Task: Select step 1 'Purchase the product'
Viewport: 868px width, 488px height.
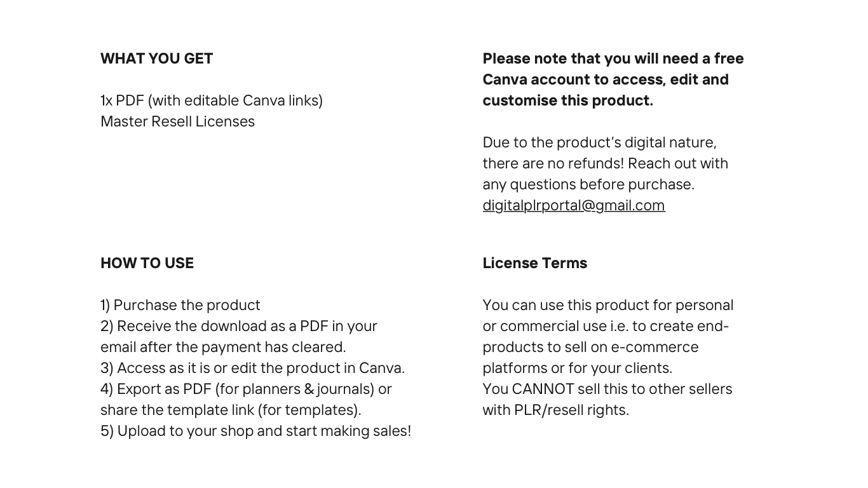Action: click(x=180, y=305)
